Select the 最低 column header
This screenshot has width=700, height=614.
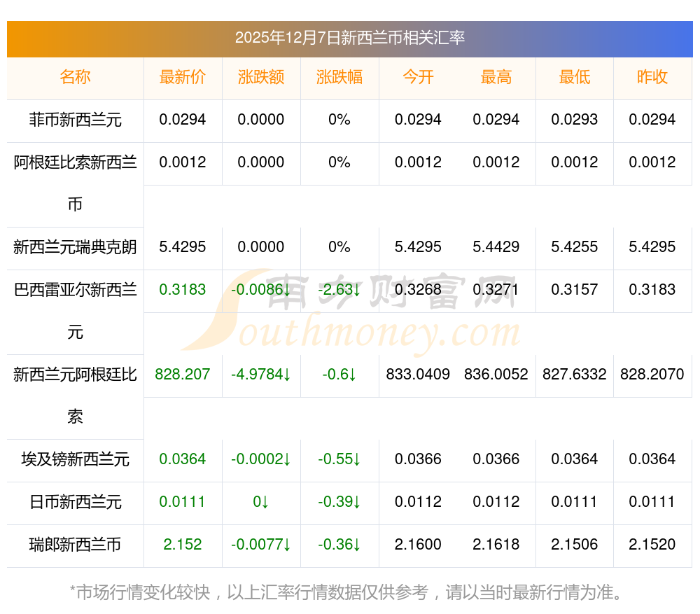pyautogui.click(x=575, y=77)
